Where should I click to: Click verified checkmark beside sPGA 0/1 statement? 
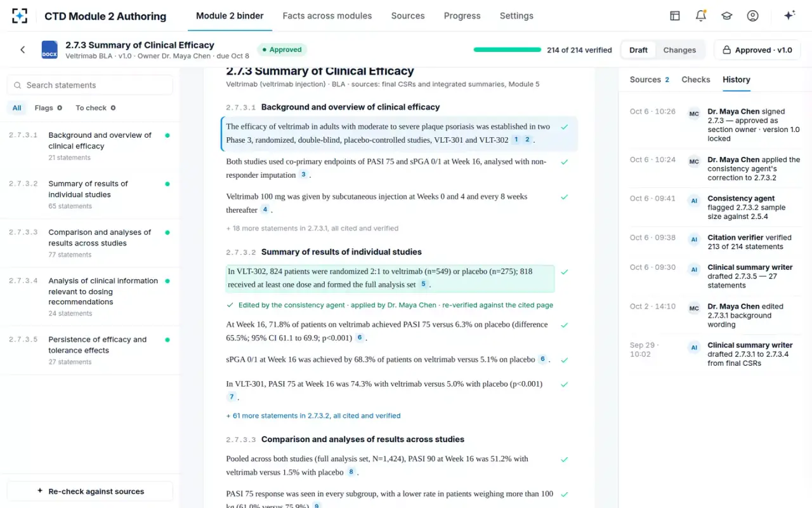point(565,360)
